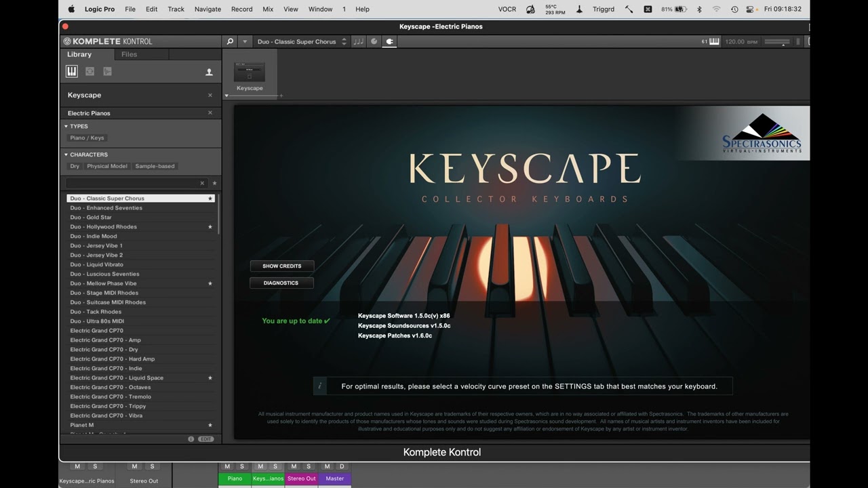Toggle favorite star on Pianet M
The width and height of the screenshot is (868, 488).
tap(210, 425)
